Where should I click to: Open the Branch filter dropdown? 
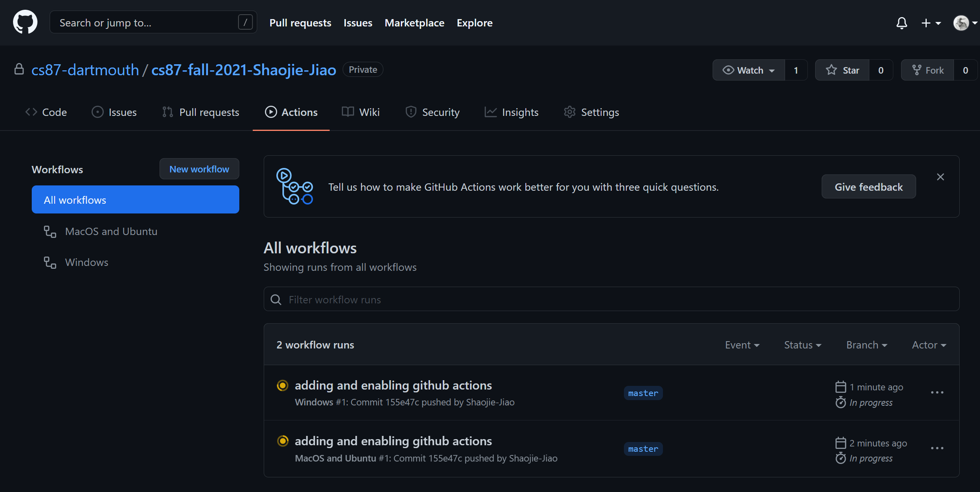click(866, 345)
